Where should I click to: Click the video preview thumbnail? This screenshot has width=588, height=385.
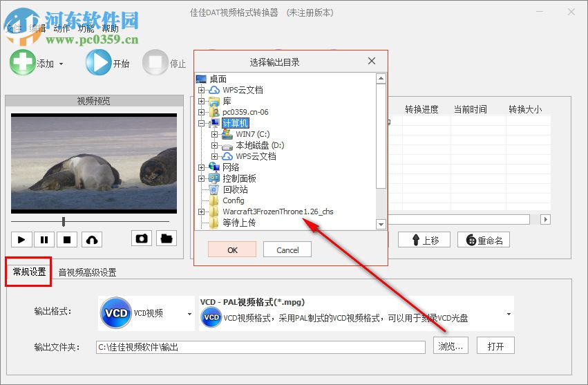94,163
